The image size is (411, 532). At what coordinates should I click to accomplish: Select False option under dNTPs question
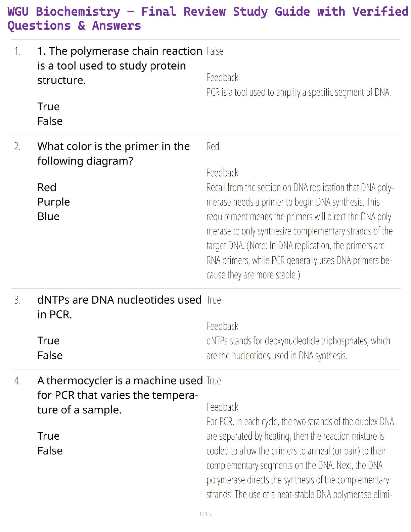[50, 355]
